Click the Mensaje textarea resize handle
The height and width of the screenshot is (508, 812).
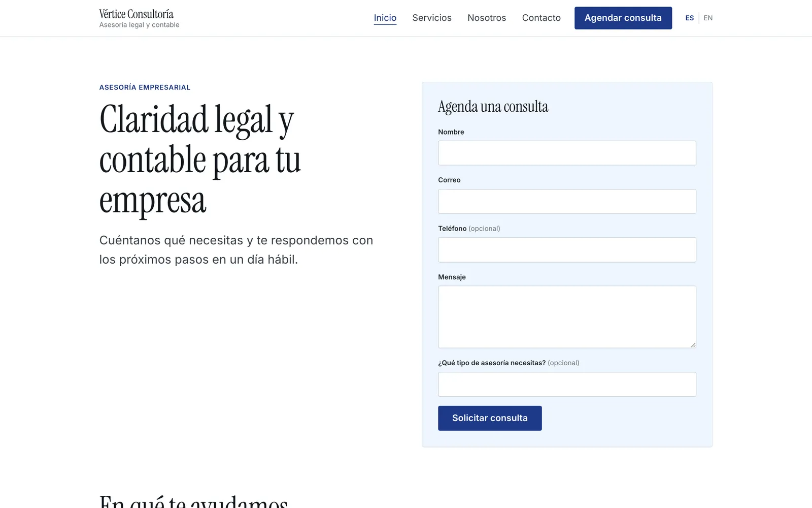coord(693,344)
